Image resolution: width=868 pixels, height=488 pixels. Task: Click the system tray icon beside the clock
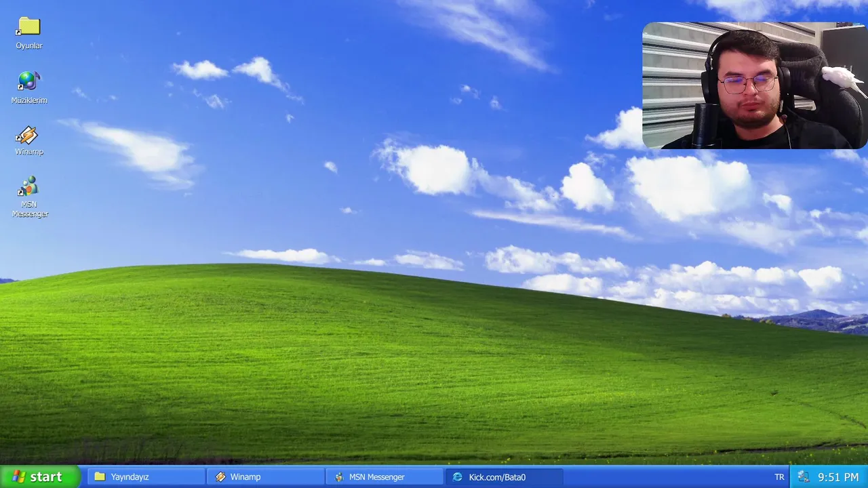804,477
